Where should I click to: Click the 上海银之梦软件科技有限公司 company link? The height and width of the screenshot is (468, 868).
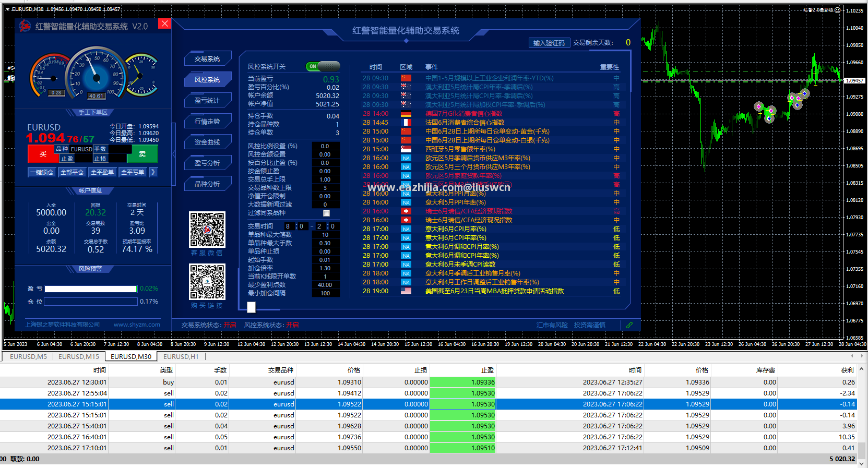click(x=63, y=325)
